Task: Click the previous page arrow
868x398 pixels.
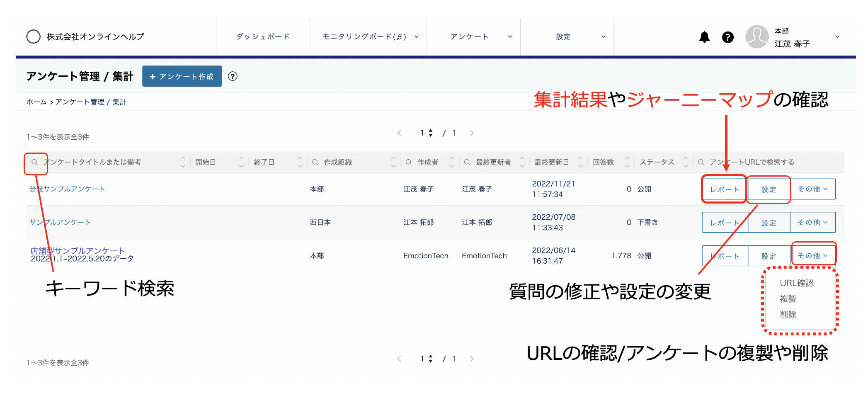Action: pos(399,133)
